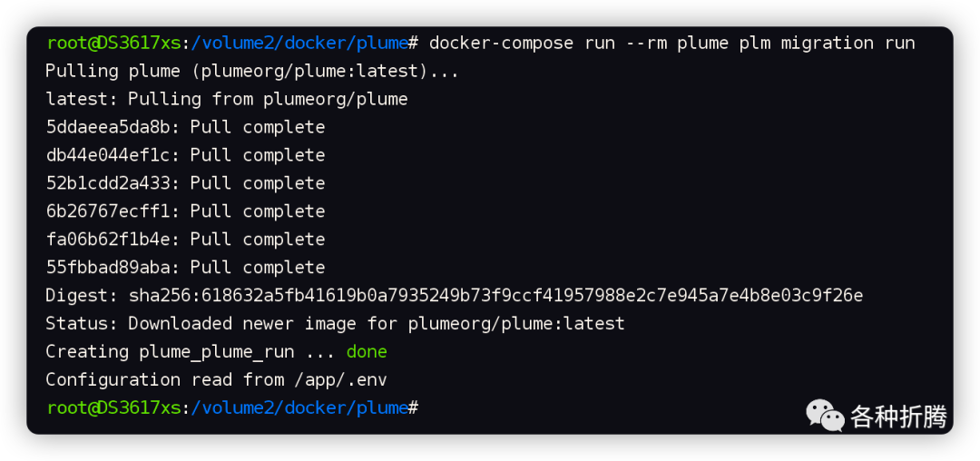Click the "latest: Pulling from plumeorg/plume" line

coord(227,99)
